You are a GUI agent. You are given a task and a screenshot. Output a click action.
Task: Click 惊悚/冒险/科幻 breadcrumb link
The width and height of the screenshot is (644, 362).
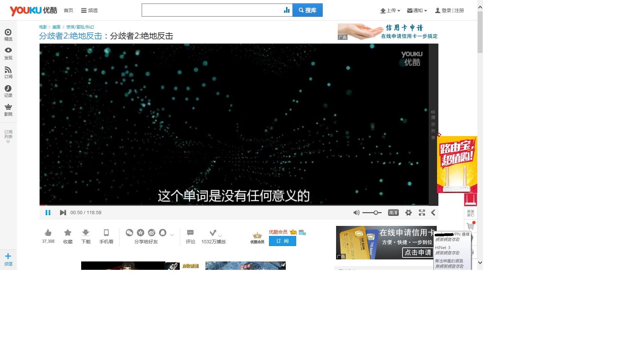80,27
